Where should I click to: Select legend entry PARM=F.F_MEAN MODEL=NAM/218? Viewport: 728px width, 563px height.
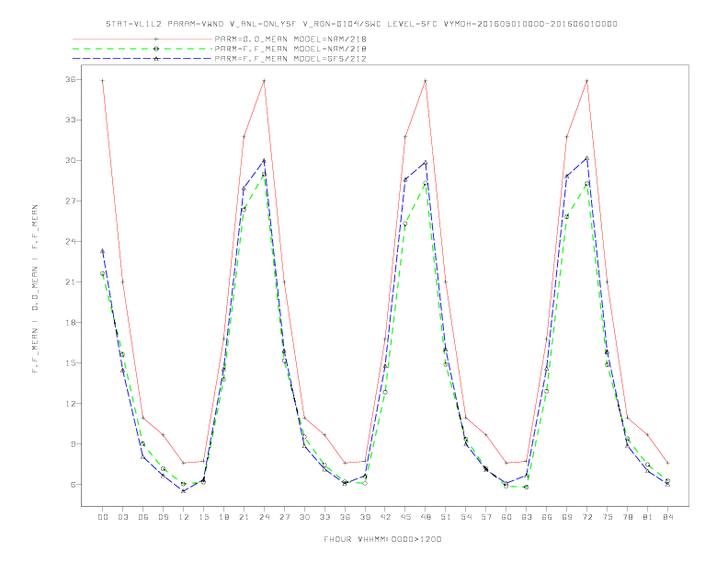pos(290,49)
